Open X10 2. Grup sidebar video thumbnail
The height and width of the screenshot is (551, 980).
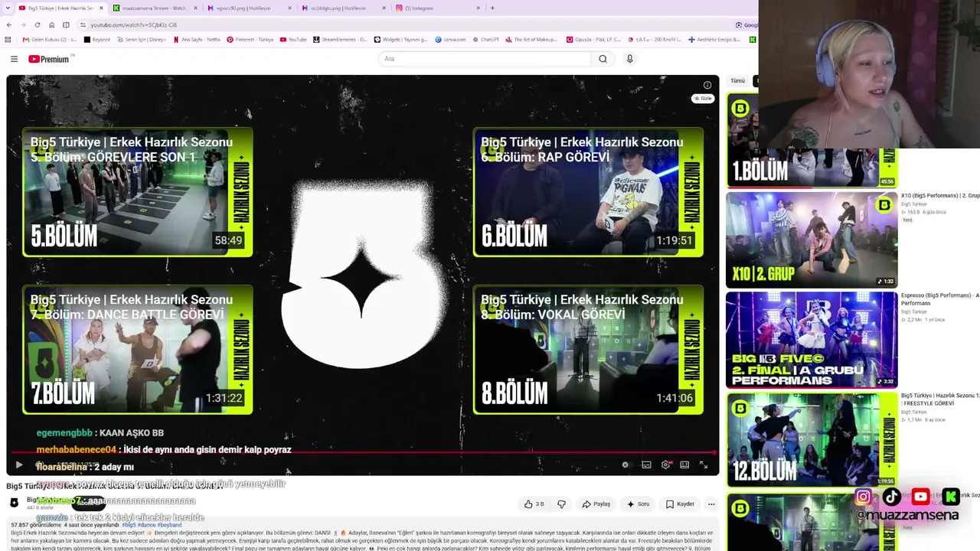pyautogui.click(x=812, y=240)
